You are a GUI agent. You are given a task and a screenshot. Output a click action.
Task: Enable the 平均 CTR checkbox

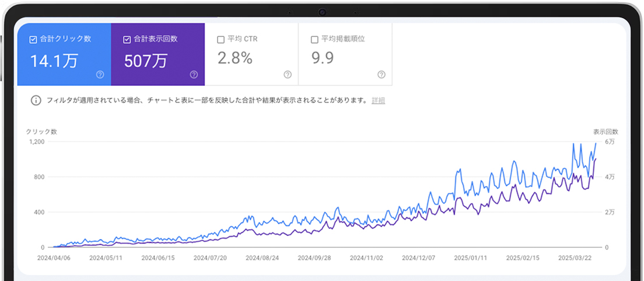click(x=220, y=40)
